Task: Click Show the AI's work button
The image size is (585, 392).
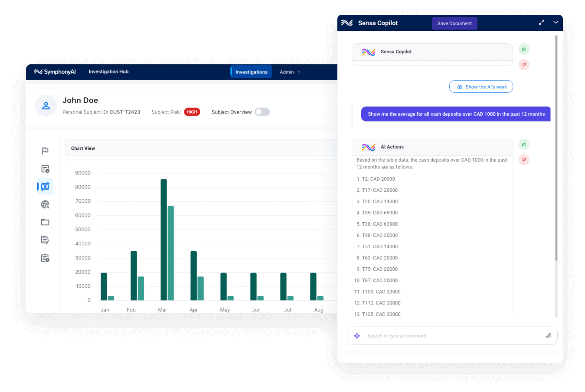Action: [481, 87]
